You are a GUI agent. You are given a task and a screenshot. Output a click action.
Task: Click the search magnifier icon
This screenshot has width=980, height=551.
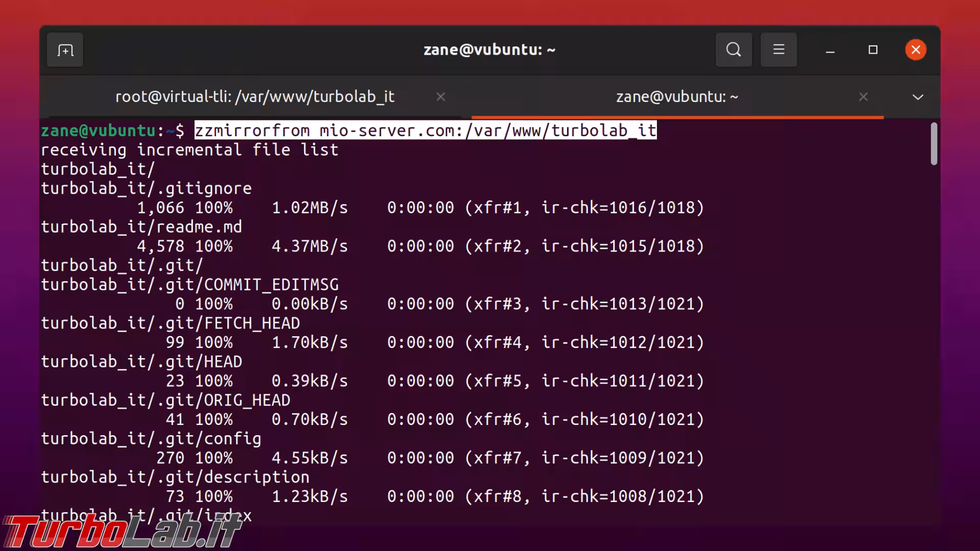[x=733, y=50]
